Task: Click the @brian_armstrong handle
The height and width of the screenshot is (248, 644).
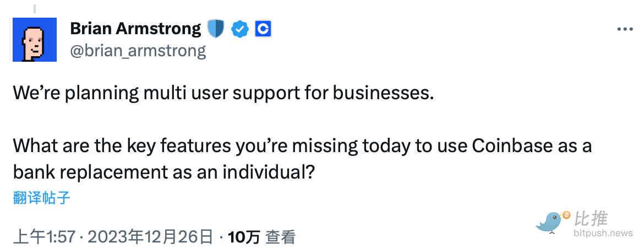Action: (x=138, y=51)
